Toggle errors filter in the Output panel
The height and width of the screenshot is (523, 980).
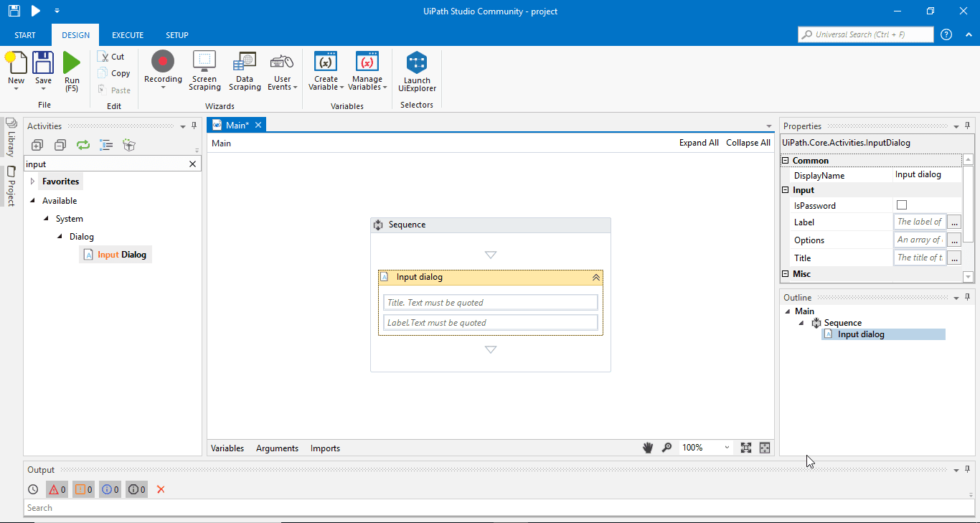[57, 489]
